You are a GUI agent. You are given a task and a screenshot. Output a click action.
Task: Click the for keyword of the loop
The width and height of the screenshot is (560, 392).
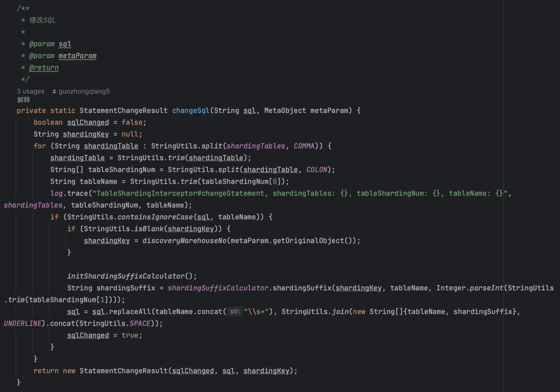[x=39, y=146]
